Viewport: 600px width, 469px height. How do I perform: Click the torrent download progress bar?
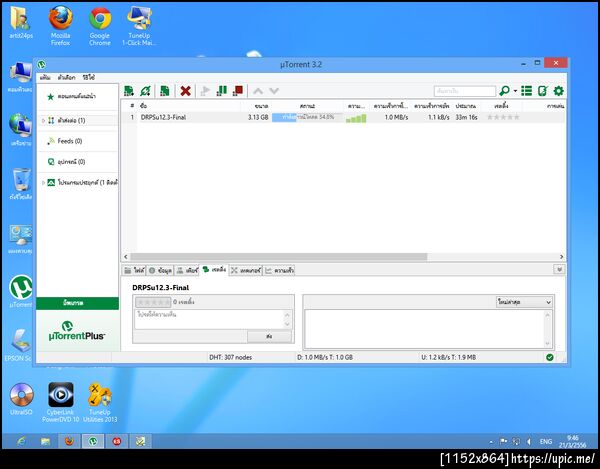(307, 117)
